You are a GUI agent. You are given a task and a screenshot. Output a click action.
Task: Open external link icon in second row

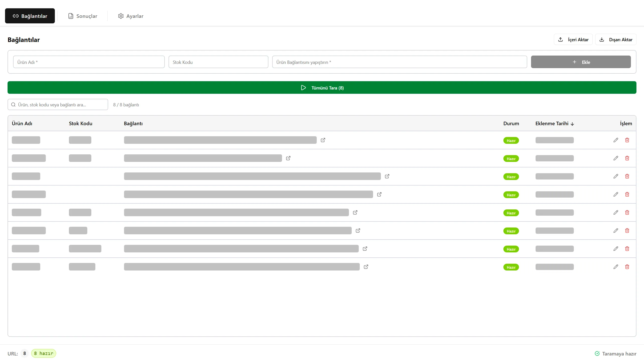[x=288, y=158]
